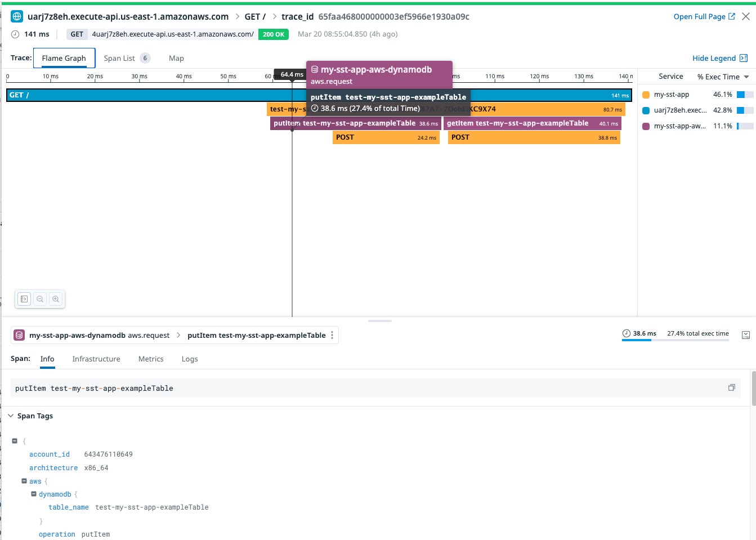Viewport: 756px width, 540px height.
Task: Click the architecture tag key
Action: (53, 468)
